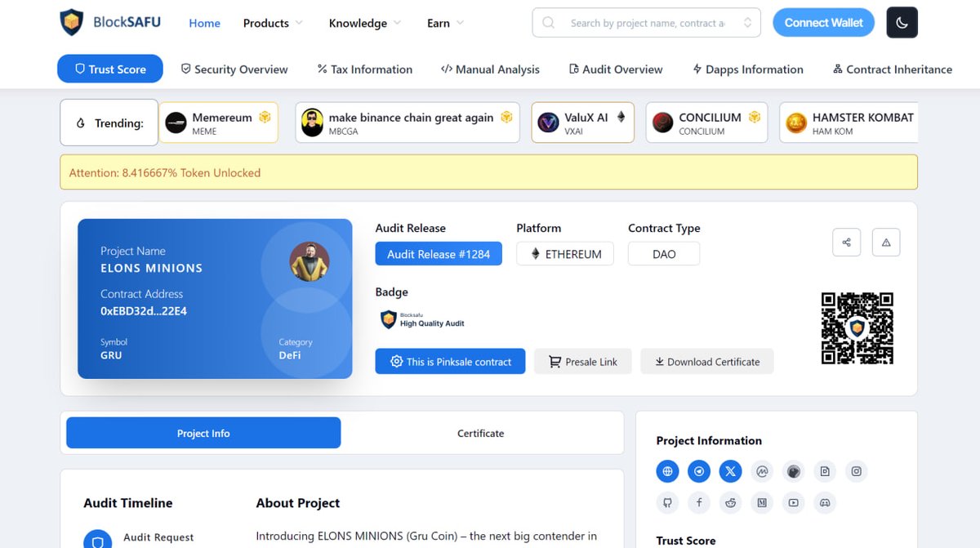
Task: Expand the Products dropdown menu
Action: tap(273, 23)
